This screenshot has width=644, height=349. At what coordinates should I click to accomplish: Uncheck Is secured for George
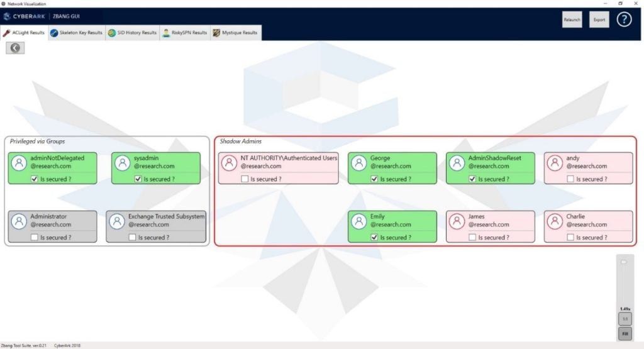pos(374,179)
